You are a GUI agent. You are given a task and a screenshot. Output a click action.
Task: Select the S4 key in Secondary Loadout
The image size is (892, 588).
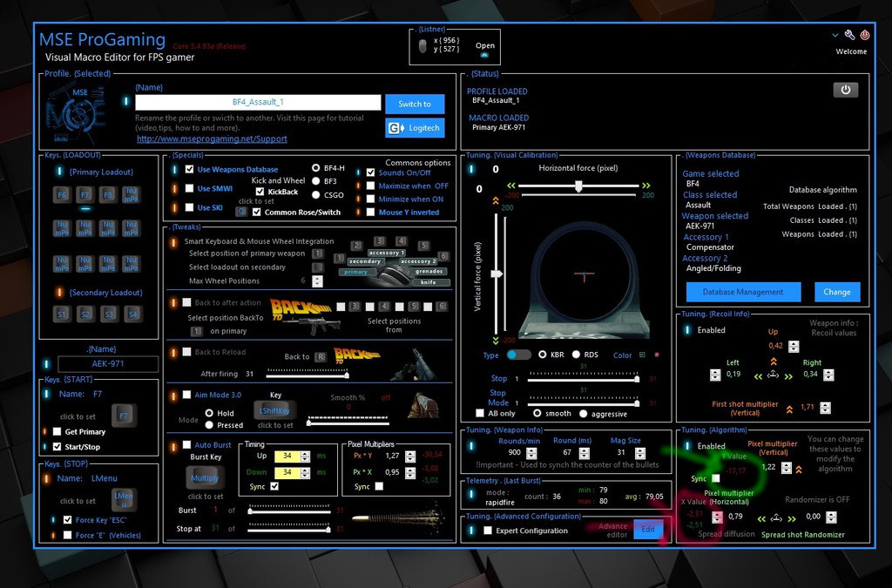point(132,314)
